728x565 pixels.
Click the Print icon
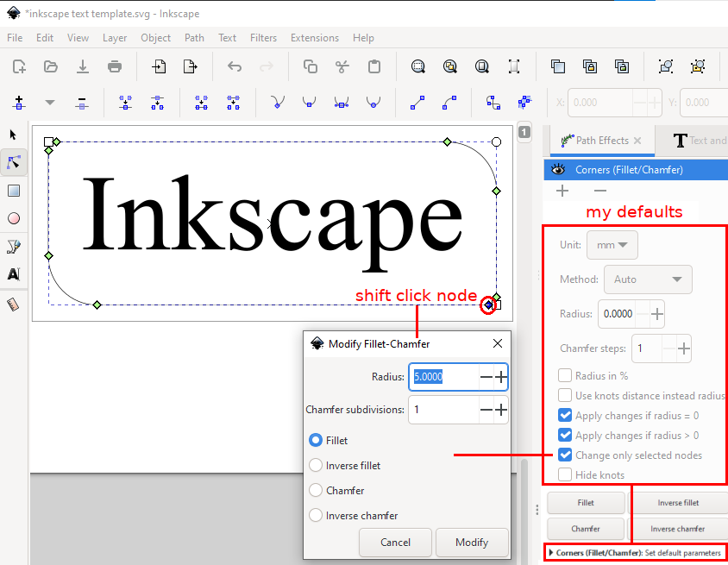point(115,67)
